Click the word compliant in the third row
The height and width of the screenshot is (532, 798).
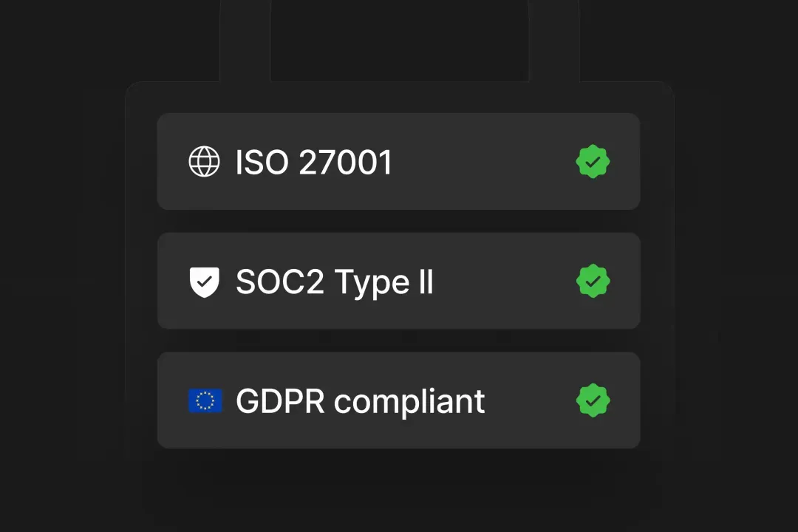(409, 402)
